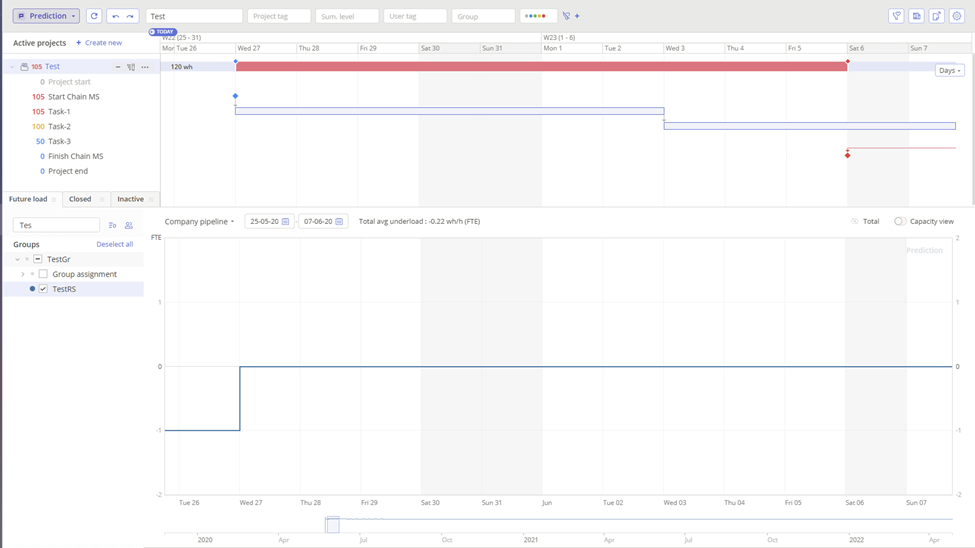Click the resource people icon beside search
This screenshot has width=975, height=548.
click(x=129, y=225)
